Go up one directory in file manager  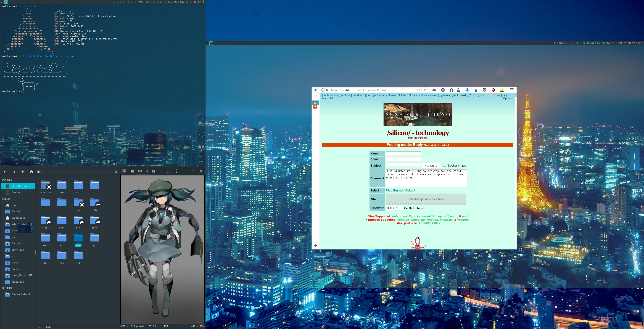click(x=23, y=172)
